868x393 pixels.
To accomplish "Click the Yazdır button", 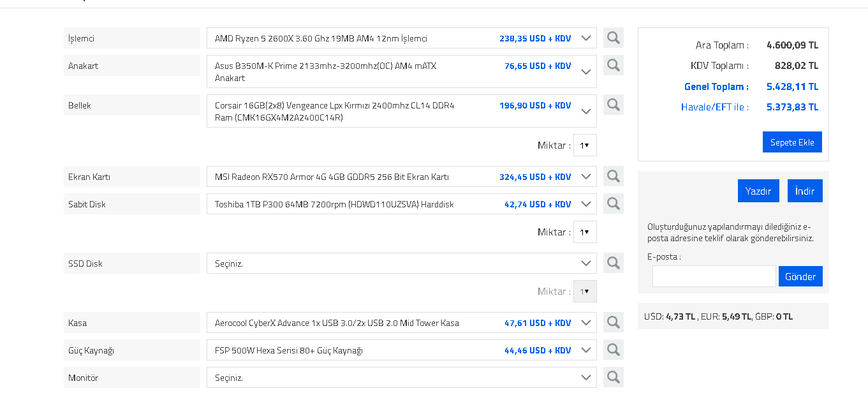I will tap(758, 191).
